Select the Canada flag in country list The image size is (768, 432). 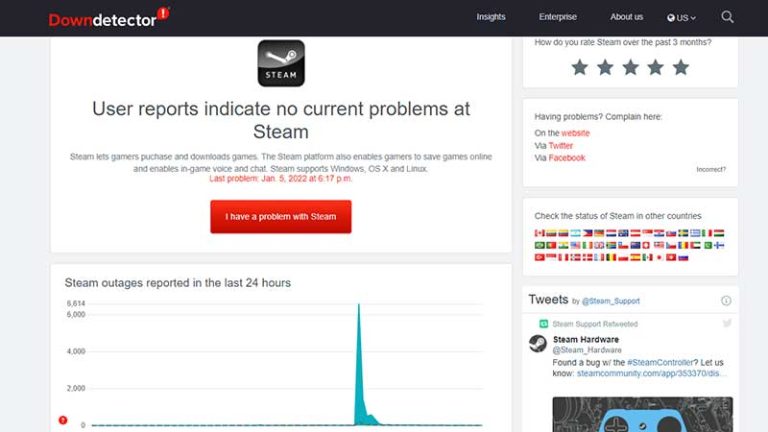tap(540, 233)
